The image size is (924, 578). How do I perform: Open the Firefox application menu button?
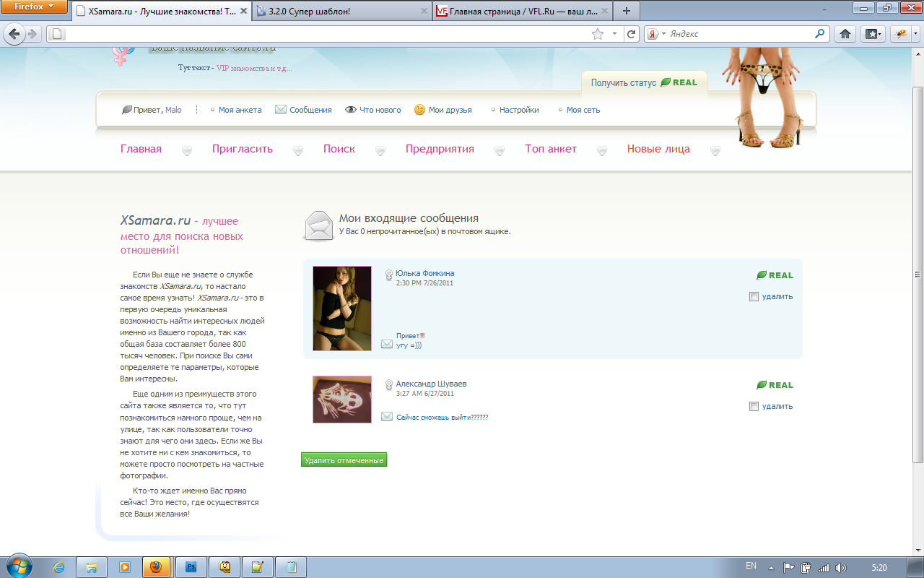(35, 7)
